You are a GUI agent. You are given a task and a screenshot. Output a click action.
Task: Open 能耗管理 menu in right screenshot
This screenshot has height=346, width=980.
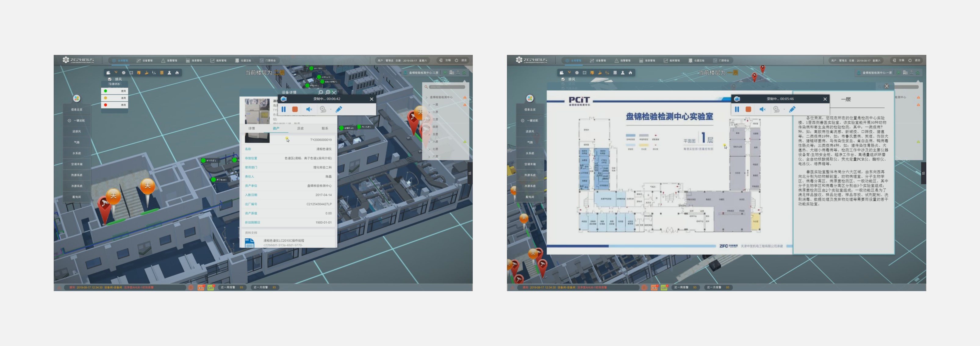click(672, 60)
